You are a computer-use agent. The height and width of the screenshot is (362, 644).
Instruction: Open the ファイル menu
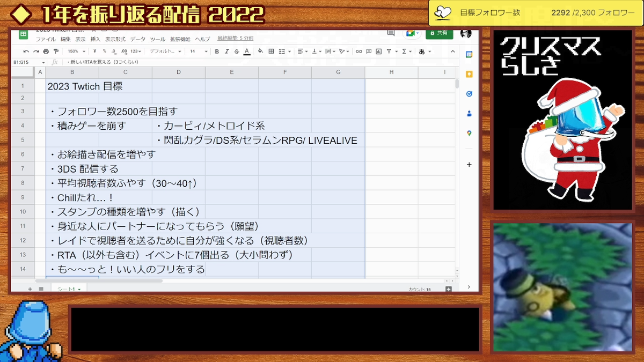(x=46, y=39)
